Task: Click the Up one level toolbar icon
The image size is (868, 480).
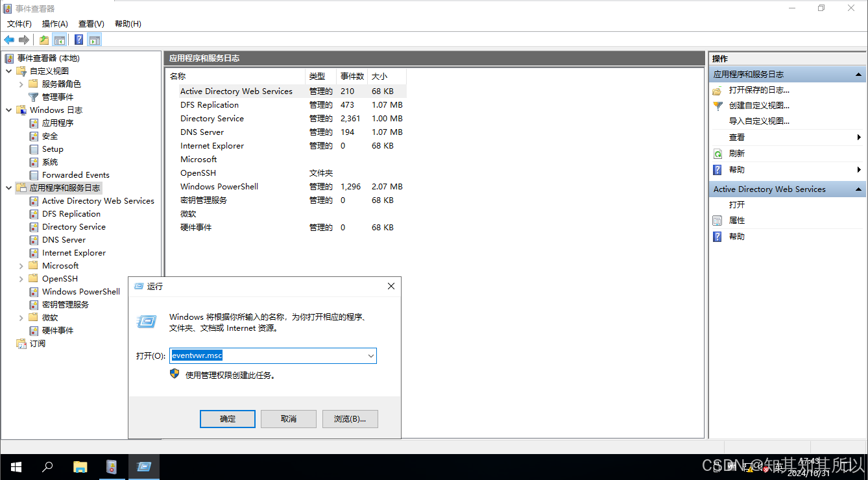Action: pyautogui.click(x=43, y=40)
